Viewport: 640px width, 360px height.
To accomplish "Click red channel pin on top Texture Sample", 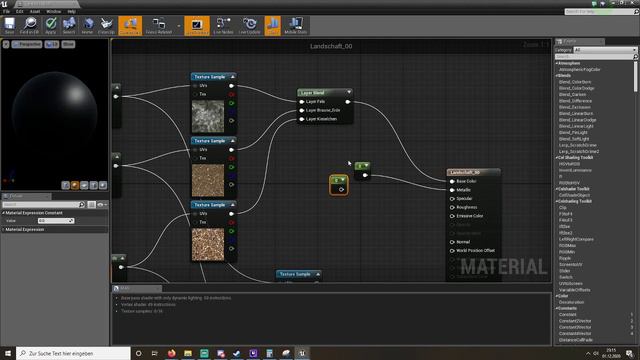I will 231,94.
